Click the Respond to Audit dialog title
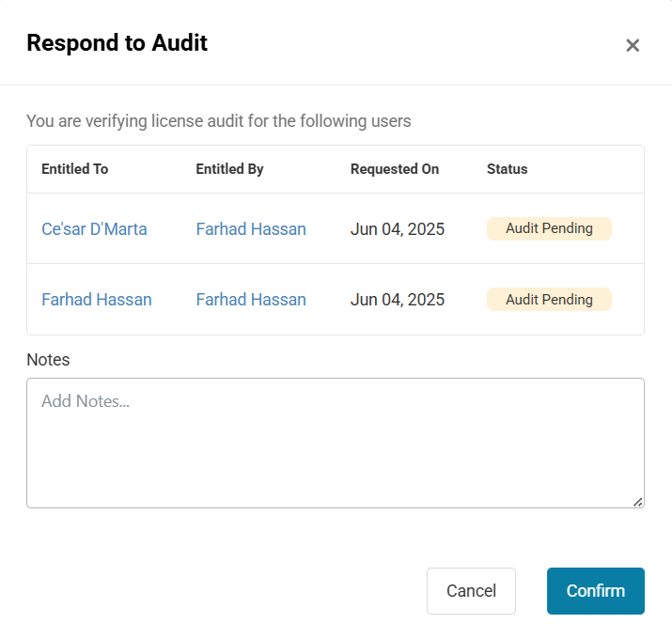Screen dimensions: 672x639 117,43
